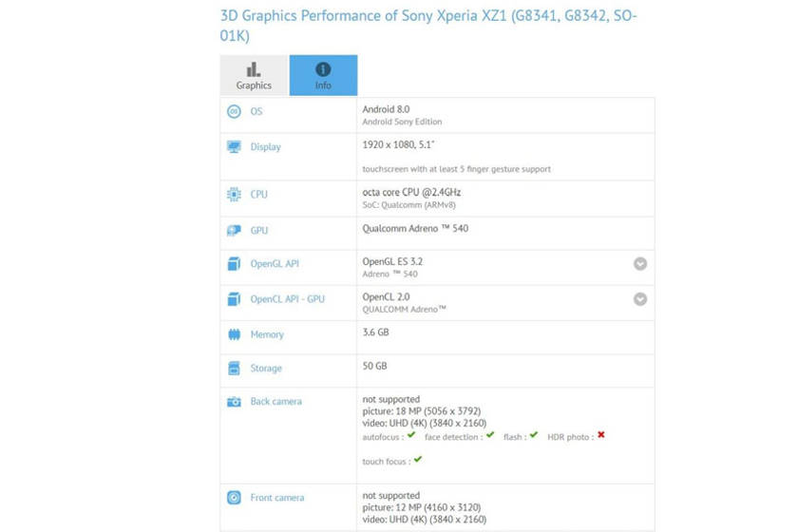The width and height of the screenshot is (798, 532).
Task: Click the flash green checkmark
Action: 533,435
